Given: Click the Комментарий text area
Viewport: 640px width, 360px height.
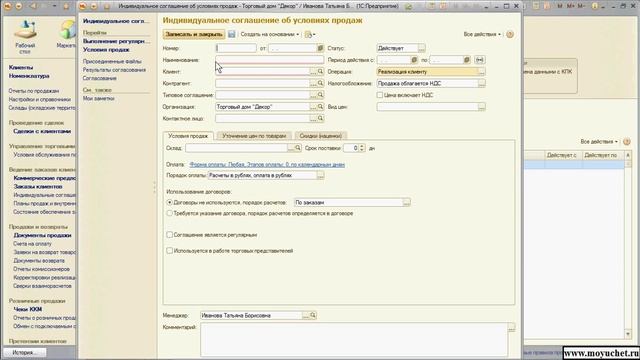Looking at the screenshot, I should pos(354,340).
